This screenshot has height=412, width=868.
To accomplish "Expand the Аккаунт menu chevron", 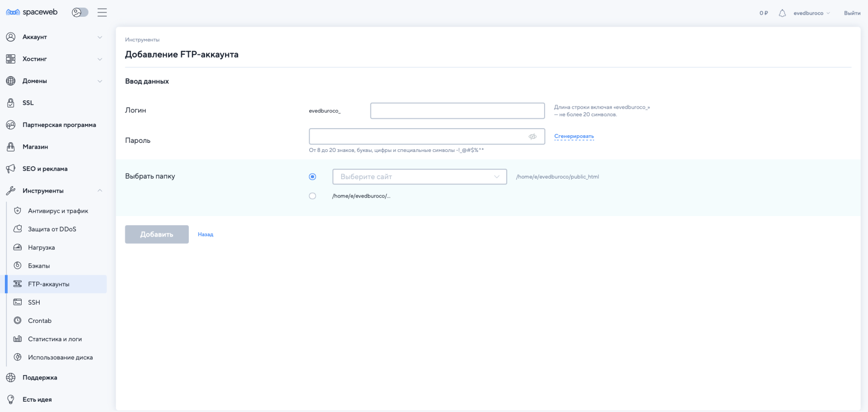I will coord(100,37).
